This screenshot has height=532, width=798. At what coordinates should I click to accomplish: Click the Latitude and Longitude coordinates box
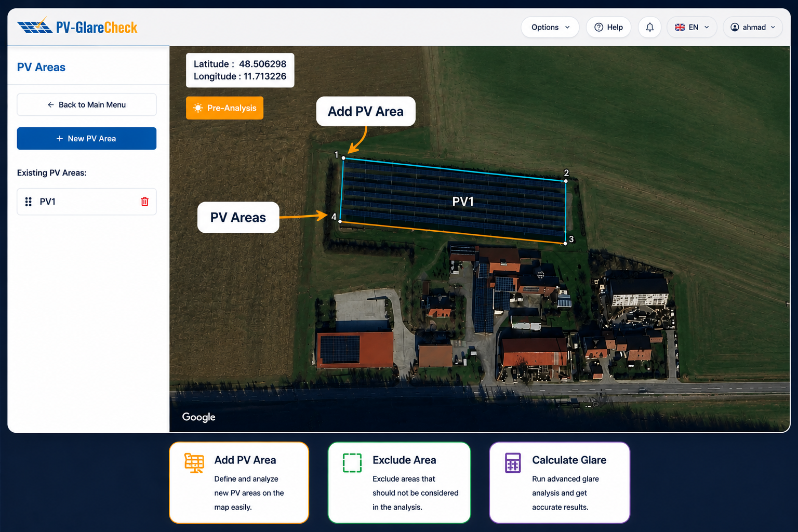(x=240, y=70)
